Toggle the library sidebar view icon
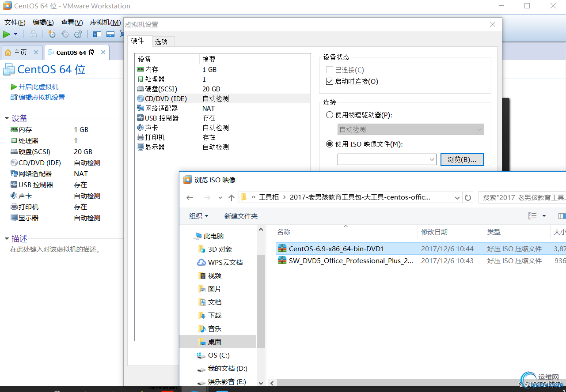The height and width of the screenshot is (392, 566). coord(97,34)
